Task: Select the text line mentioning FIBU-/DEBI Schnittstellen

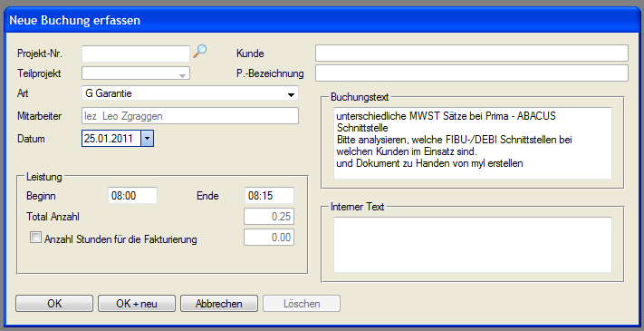Action: tap(455, 140)
